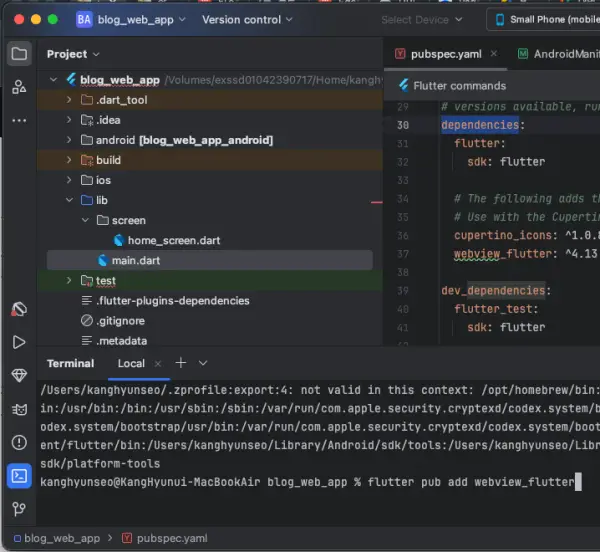Select the .metadata file
The width and height of the screenshot is (600, 552).
pos(121,340)
